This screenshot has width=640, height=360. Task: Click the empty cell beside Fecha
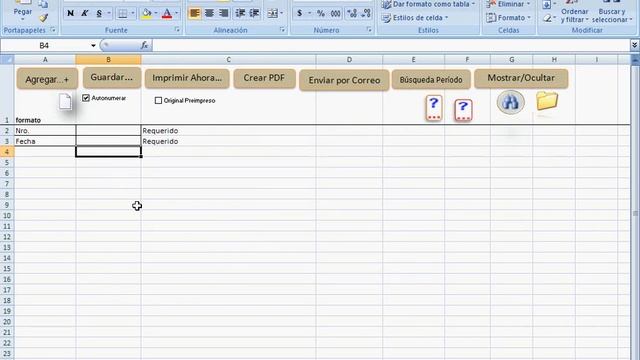[x=108, y=141]
